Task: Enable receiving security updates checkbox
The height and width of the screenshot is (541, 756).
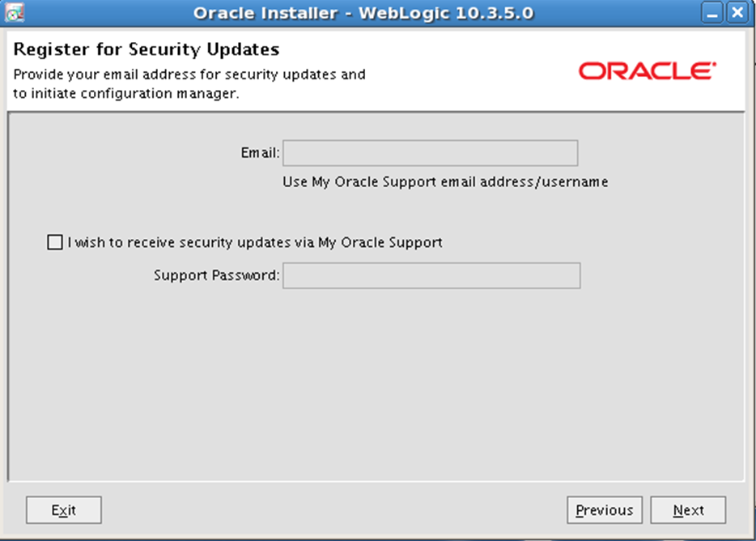Action: (55, 242)
